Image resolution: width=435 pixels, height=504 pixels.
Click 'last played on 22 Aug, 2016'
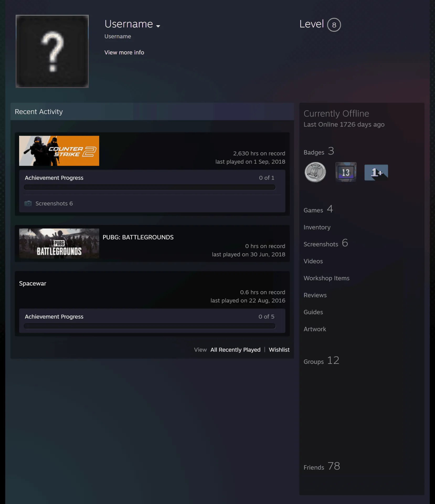pos(248,301)
